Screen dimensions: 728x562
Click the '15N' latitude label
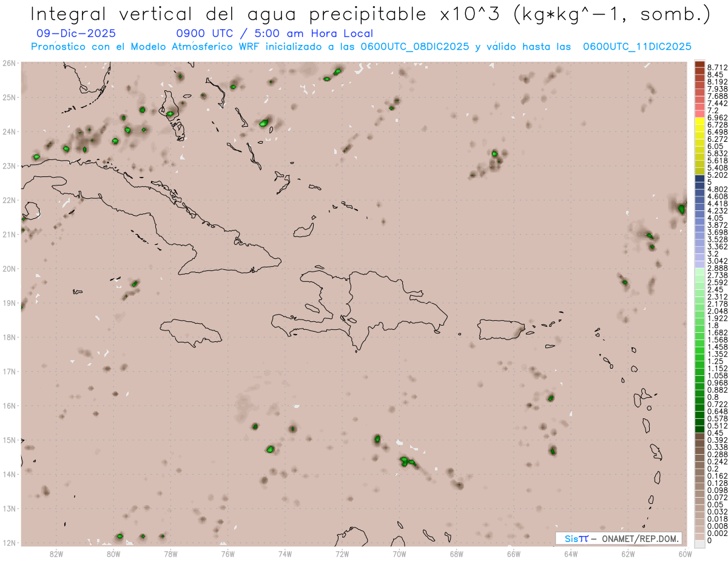(9, 440)
